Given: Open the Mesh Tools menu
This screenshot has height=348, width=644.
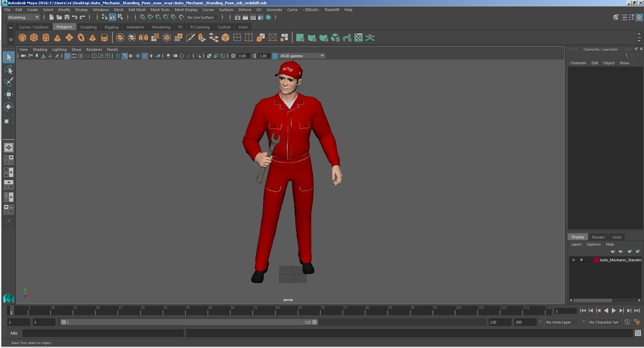Looking at the screenshot, I should click(160, 10).
